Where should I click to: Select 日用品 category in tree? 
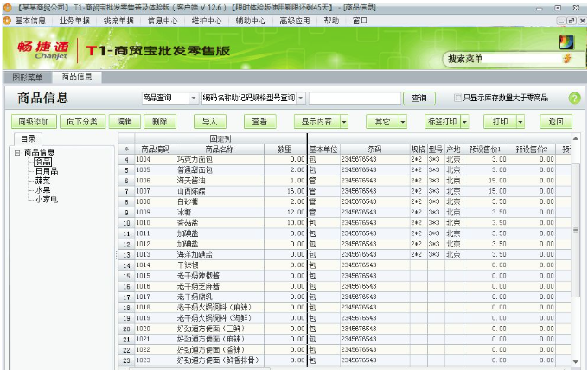point(47,171)
